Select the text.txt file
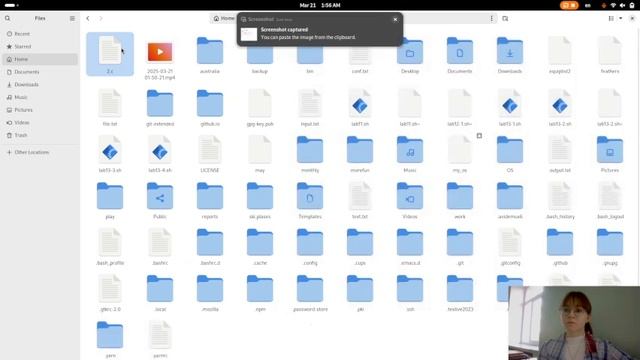The width and height of the screenshot is (640, 360). coord(360,196)
